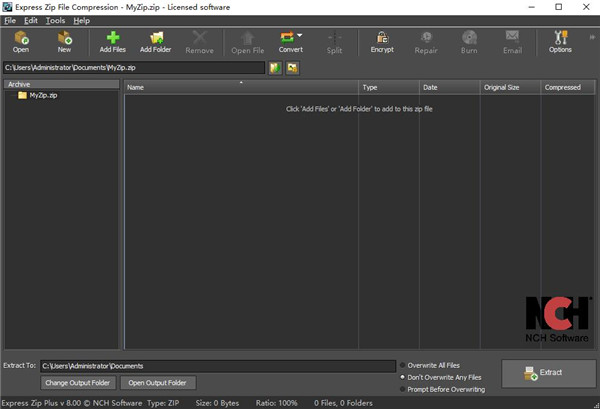Screen dimensions: 600x409
Task: Choose Prompt Before Overwriting option
Action: tap(403, 389)
